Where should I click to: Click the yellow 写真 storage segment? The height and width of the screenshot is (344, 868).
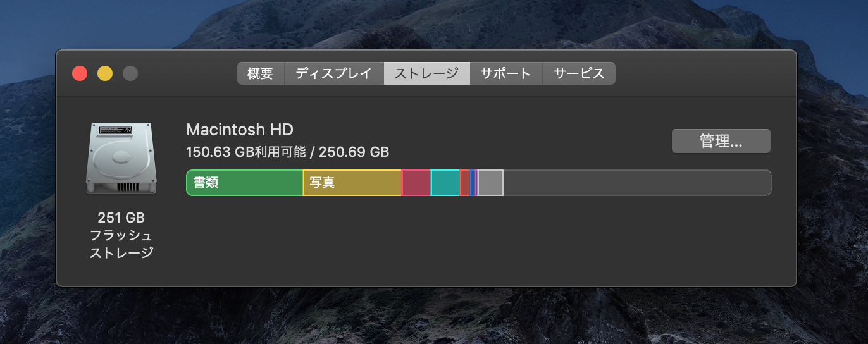352,183
